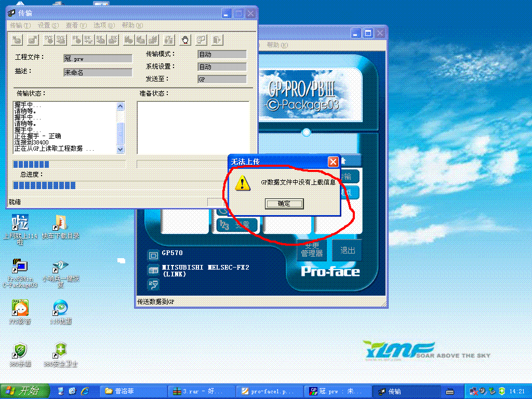Click the last toolbar icon with arrow

[x=217, y=39]
